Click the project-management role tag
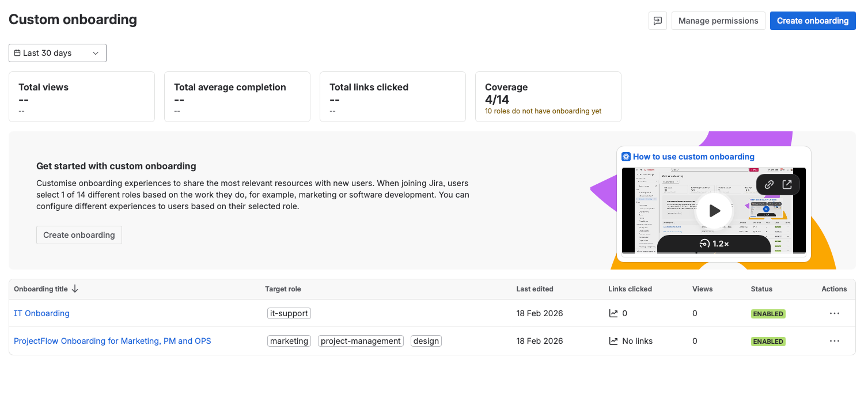868x402 pixels. (x=361, y=341)
